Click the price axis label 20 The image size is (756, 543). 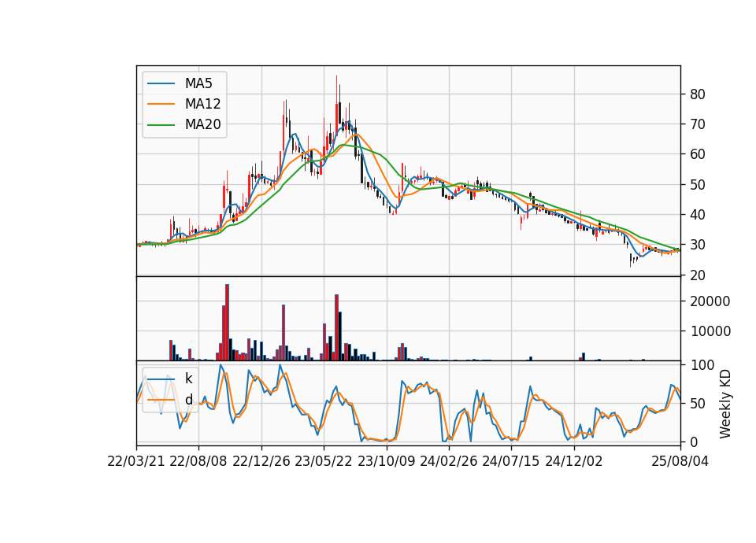698,275
